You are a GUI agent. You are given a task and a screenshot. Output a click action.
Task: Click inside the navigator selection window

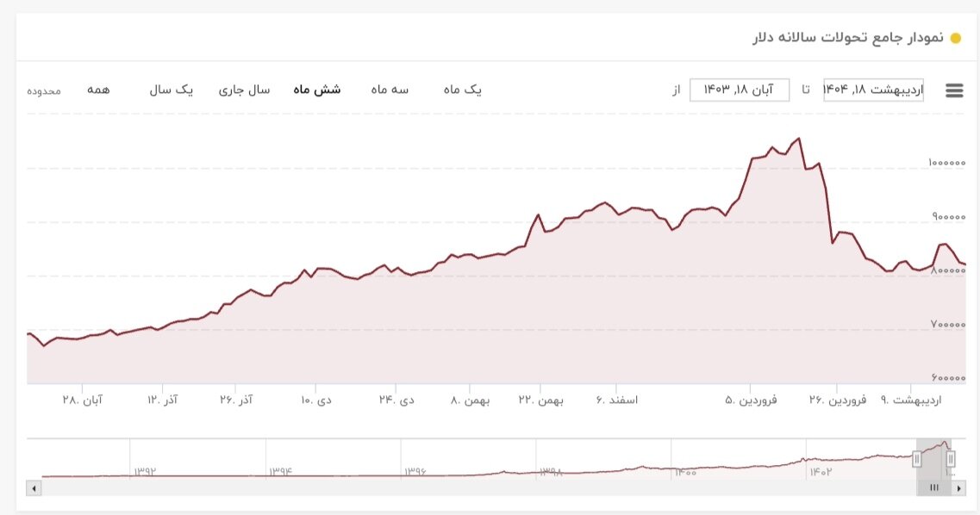(933, 459)
